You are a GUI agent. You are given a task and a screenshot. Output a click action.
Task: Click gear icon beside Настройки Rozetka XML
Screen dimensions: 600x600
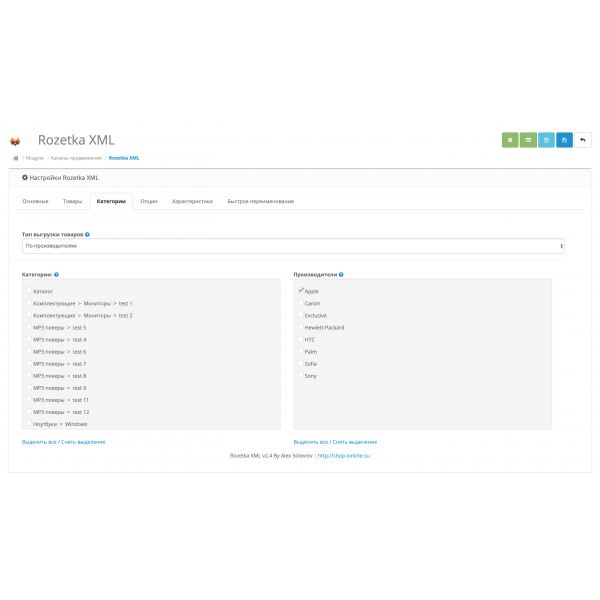click(25, 178)
